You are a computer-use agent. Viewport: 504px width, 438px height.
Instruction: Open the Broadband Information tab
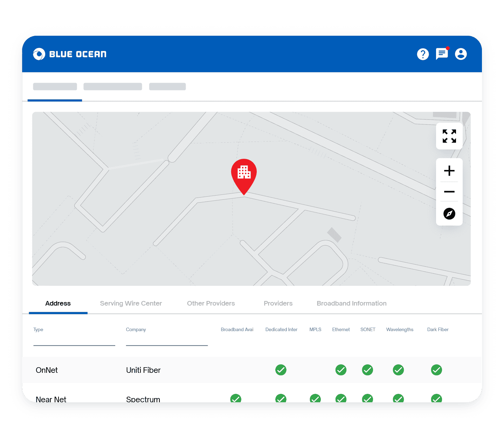[x=352, y=303]
